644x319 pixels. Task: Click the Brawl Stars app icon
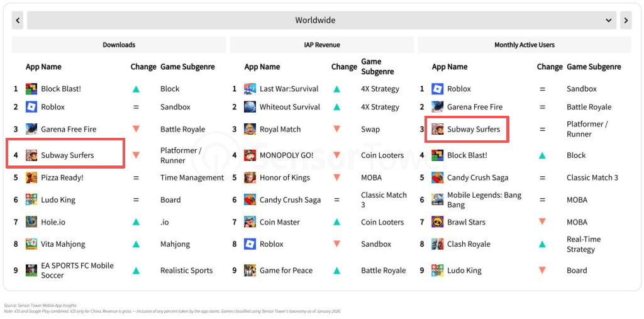tap(437, 222)
